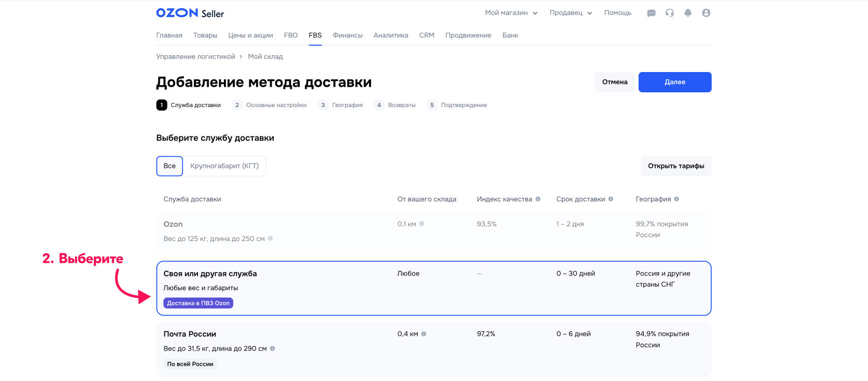Screen dimensions: 868x381
Task: Click info icon after Почта России weight limit
Action: tap(273, 349)
